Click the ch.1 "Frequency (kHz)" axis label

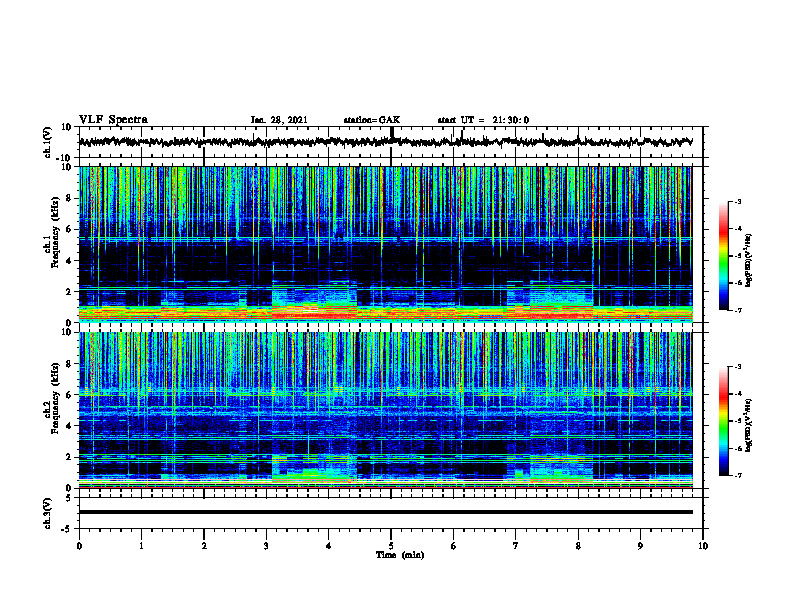pyautogui.click(x=53, y=231)
